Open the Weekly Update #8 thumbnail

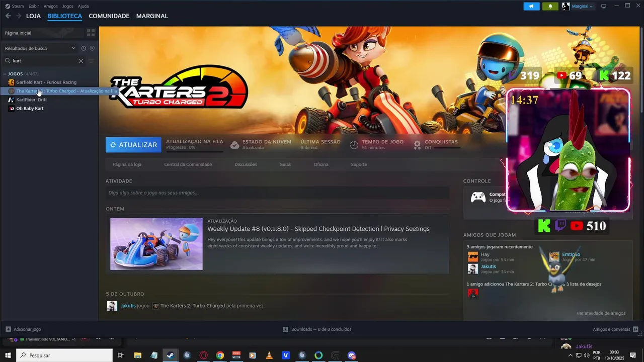(x=156, y=244)
